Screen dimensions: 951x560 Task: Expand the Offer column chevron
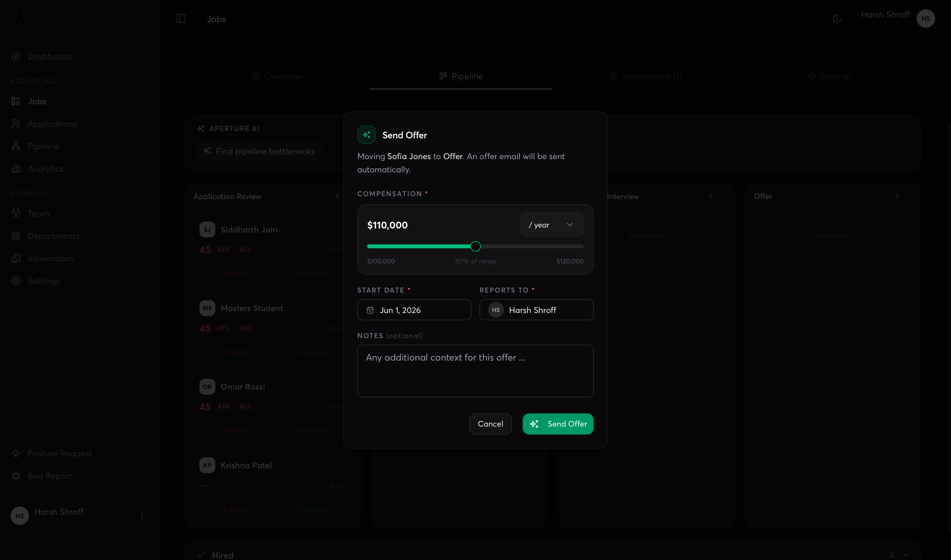905,196
